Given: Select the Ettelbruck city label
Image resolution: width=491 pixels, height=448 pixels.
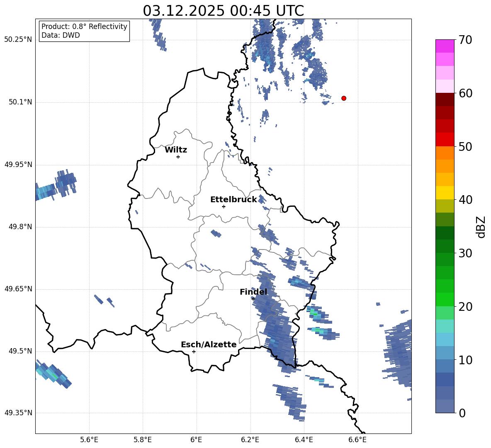Looking at the screenshot, I should click(x=233, y=200).
